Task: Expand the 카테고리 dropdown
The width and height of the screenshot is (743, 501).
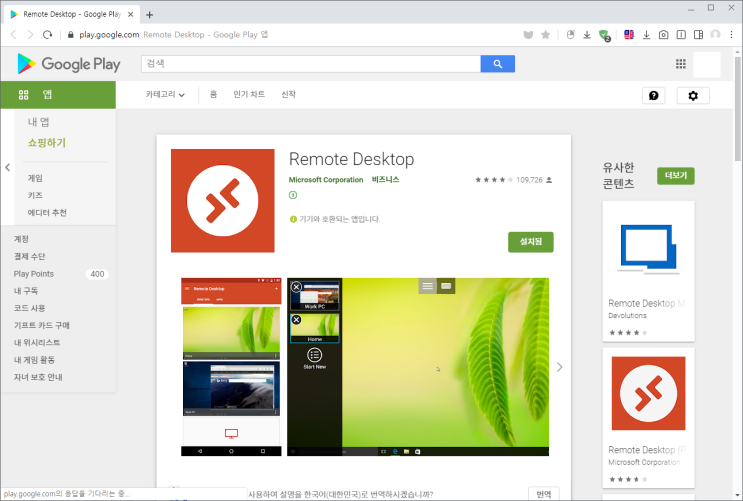Action: click(165, 94)
